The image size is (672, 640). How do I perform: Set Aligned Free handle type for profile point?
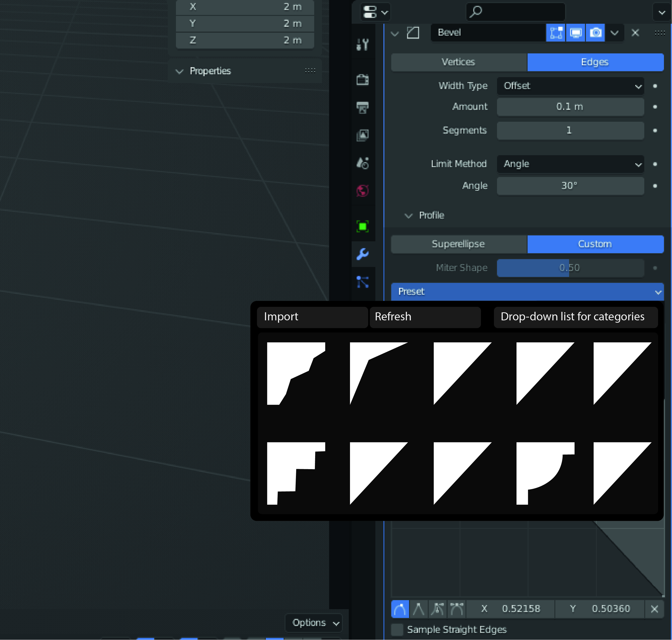point(456,609)
